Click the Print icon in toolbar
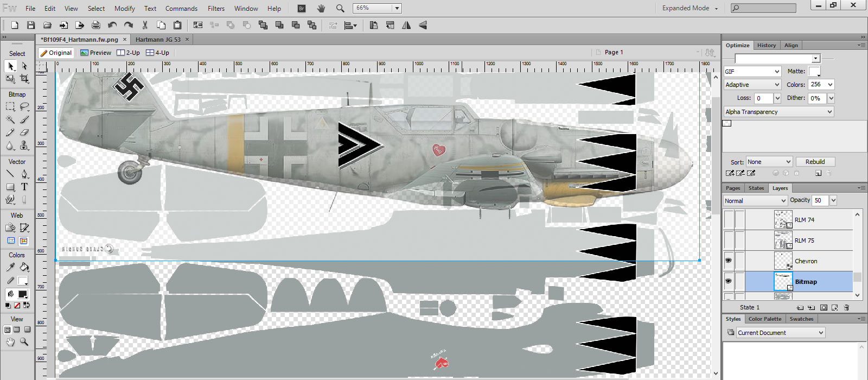 coord(96,25)
